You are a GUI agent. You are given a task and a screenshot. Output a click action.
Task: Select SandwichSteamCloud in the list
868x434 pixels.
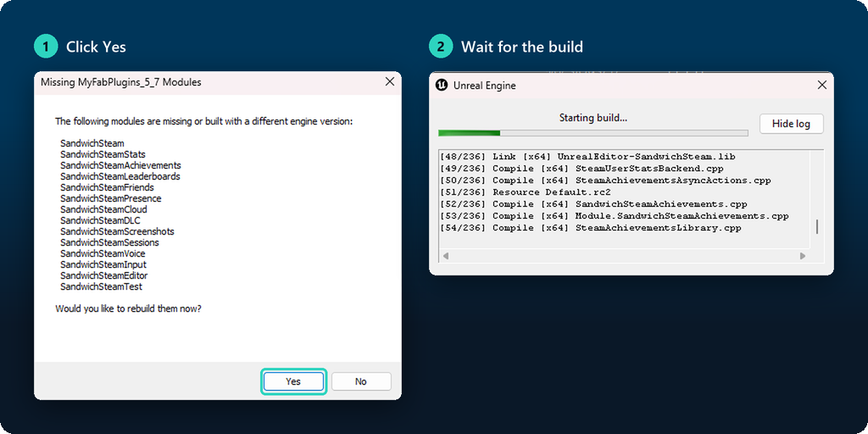coord(103,209)
